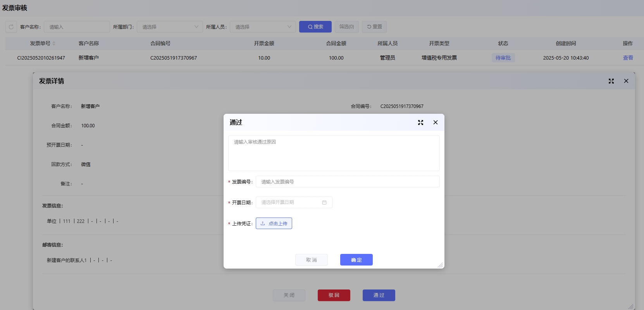Click the calendar icon in 开票日期 field

tap(324, 202)
